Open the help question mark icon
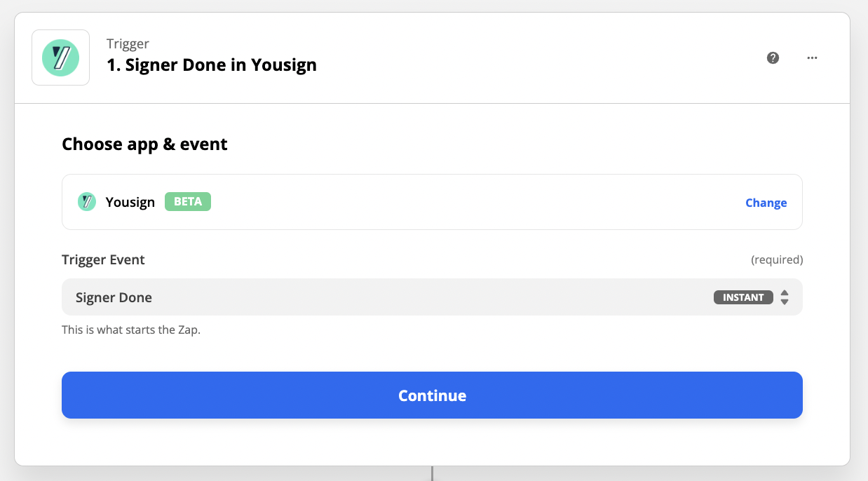The width and height of the screenshot is (868, 481). click(773, 58)
